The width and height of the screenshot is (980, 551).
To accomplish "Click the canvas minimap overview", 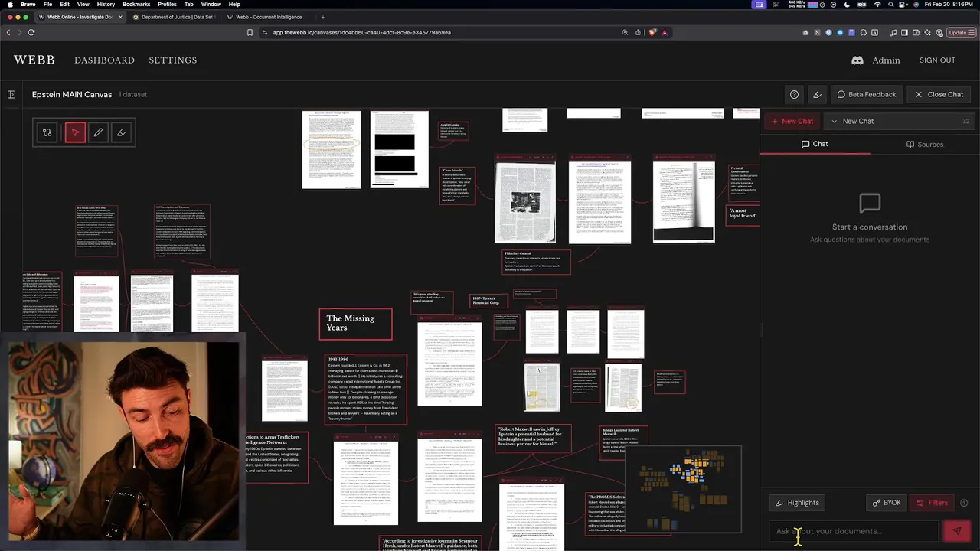I will [x=684, y=488].
